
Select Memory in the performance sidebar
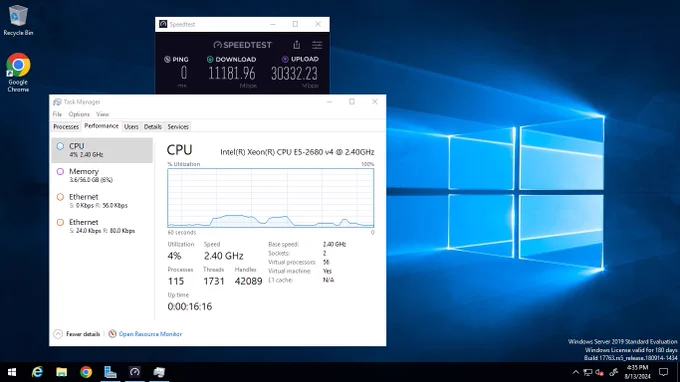(x=102, y=175)
